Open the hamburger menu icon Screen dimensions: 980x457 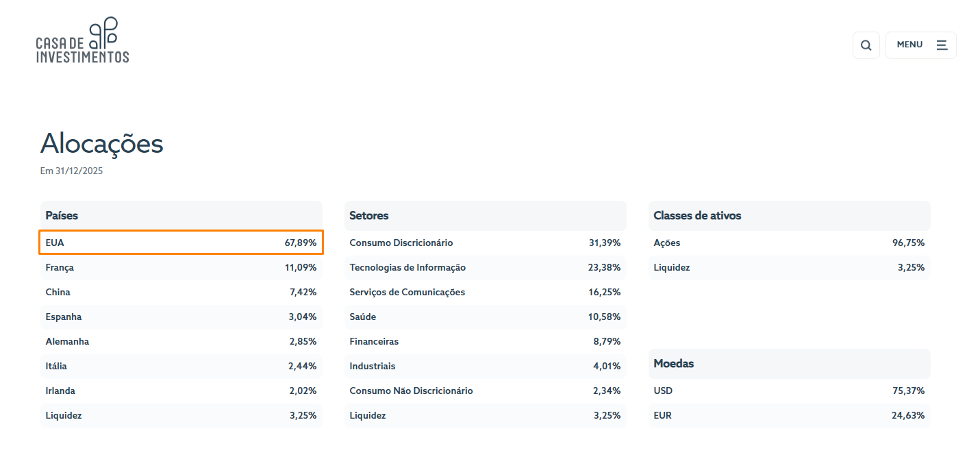pyautogui.click(x=942, y=45)
